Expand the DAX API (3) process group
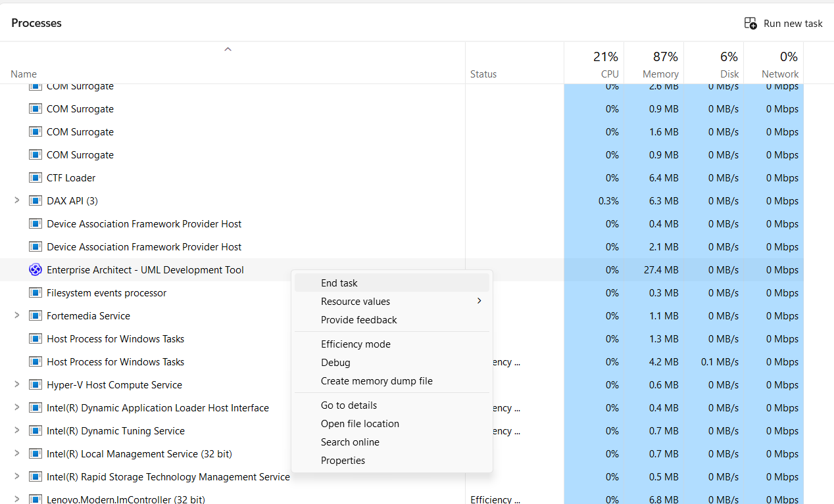The height and width of the screenshot is (504, 834). [x=17, y=200]
